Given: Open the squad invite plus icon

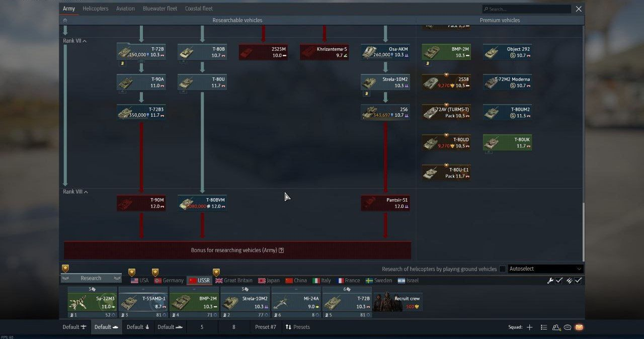Looking at the screenshot, I should 529,327.
